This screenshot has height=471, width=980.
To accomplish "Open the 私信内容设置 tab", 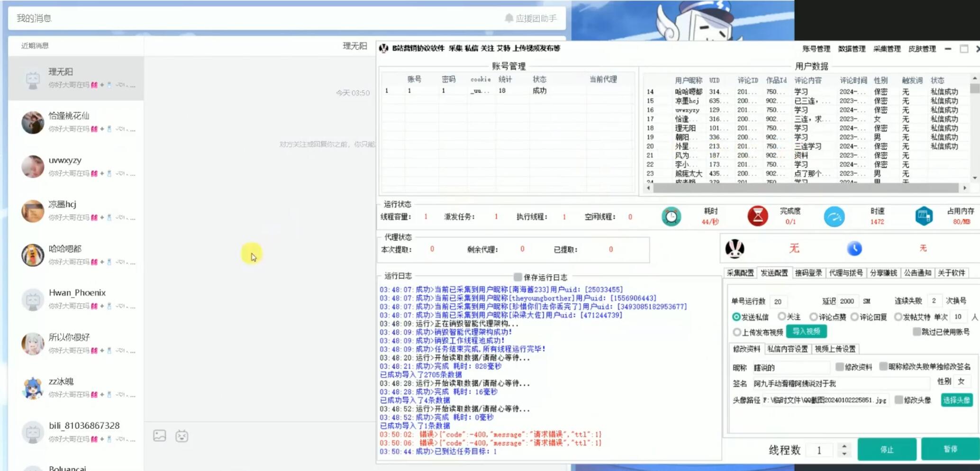I will click(787, 349).
